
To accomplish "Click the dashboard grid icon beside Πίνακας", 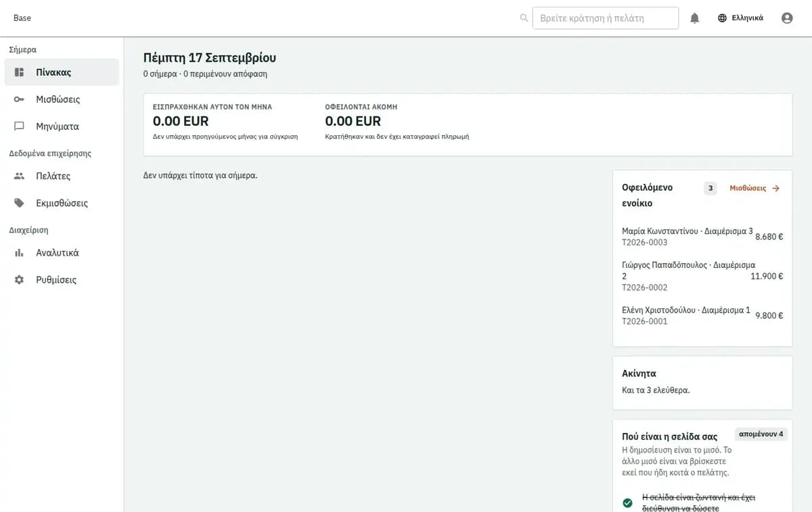I will 19,72.
